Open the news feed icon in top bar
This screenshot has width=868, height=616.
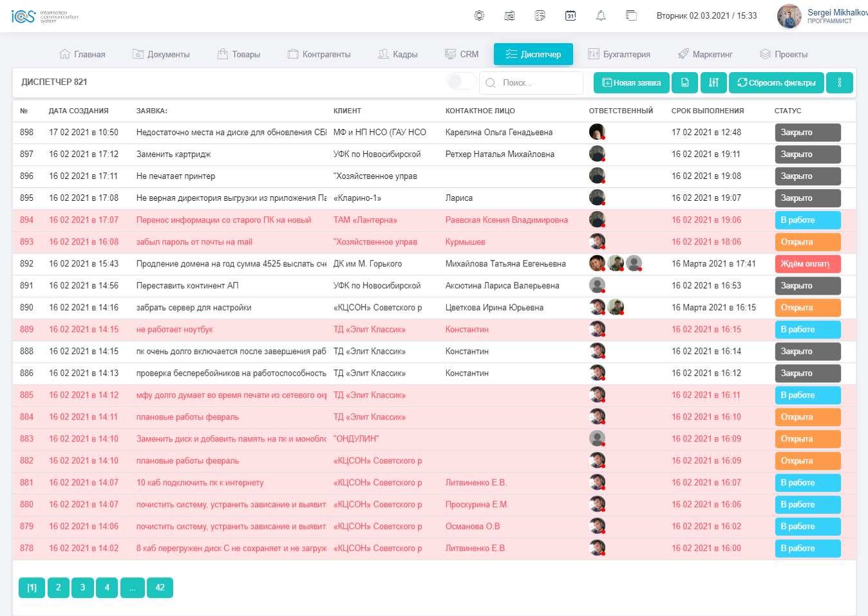pyautogui.click(x=509, y=15)
